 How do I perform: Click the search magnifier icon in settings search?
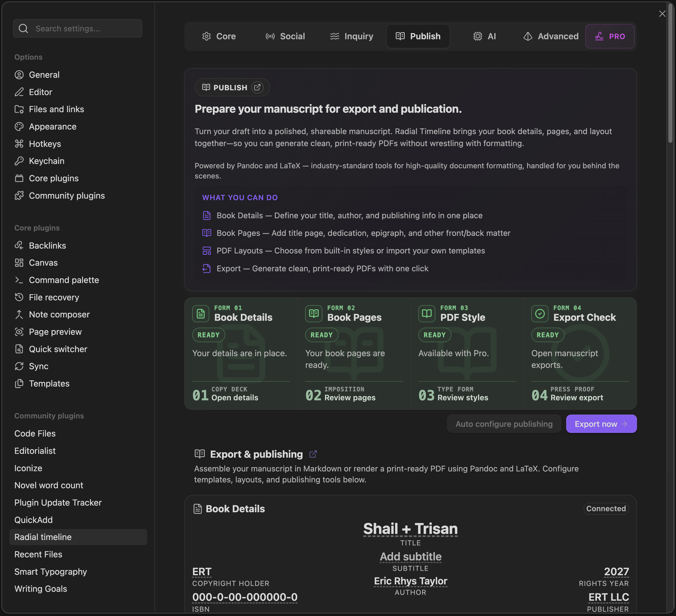23,29
